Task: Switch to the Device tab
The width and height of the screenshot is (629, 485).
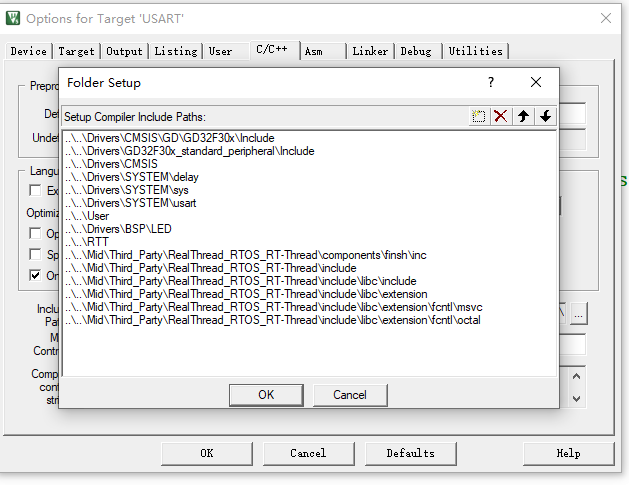Action: (28, 51)
